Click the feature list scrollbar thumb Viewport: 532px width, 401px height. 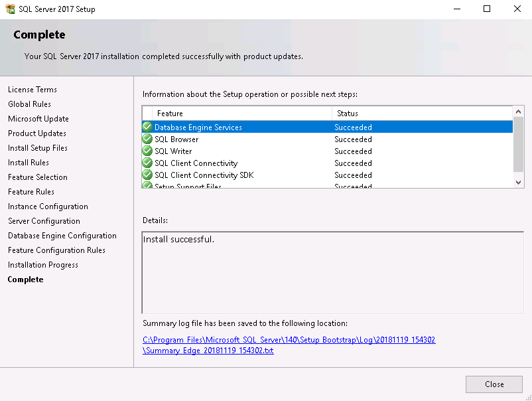pos(518,144)
